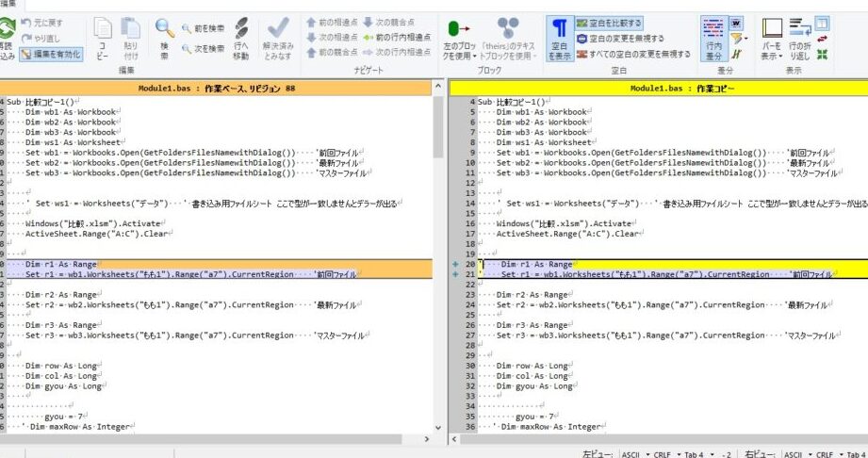Click the Copy (コピー) icon
The width and height of the screenshot is (868, 458).
(101, 38)
